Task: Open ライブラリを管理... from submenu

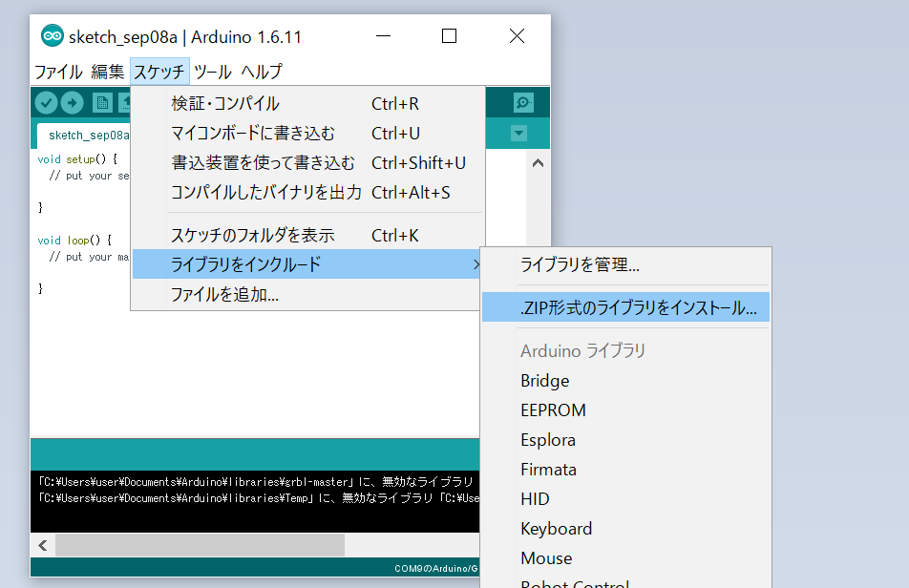Action: [x=625, y=264]
